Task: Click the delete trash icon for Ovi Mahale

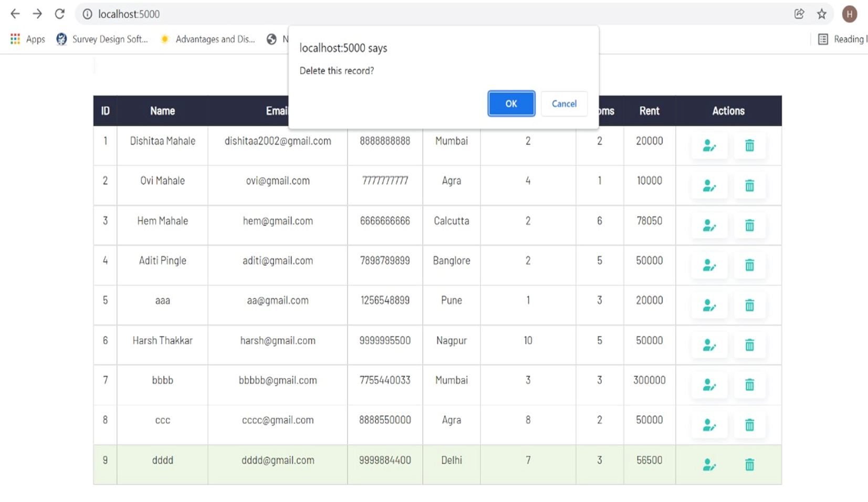Action: 749,185
